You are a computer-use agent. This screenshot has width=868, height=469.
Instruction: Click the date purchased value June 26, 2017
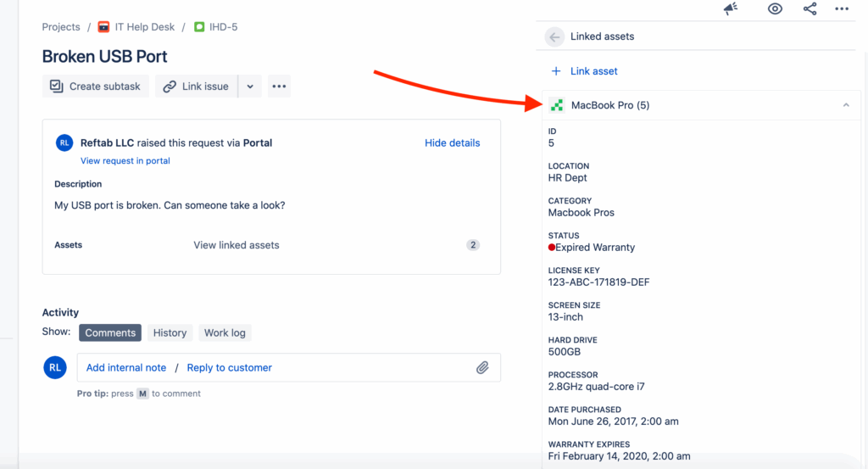click(614, 422)
